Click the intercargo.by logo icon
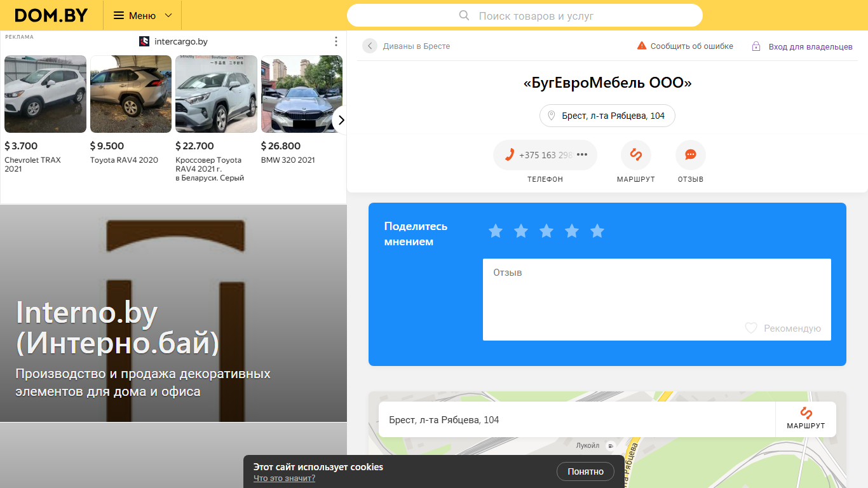 [144, 41]
